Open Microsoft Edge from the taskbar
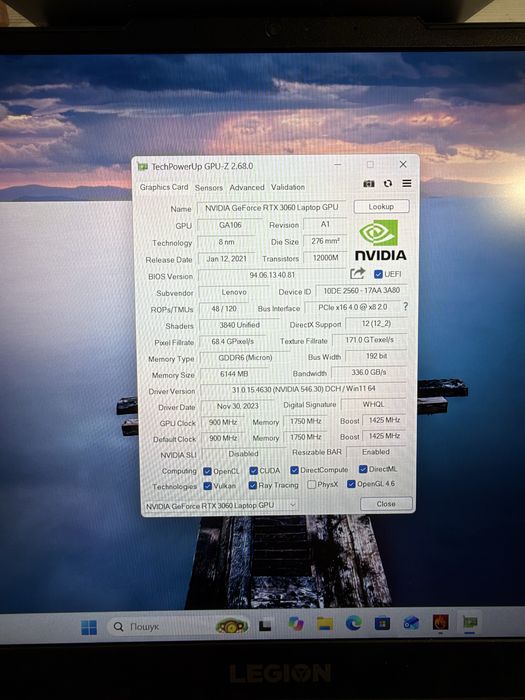525x700 pixels. [353, 623]
